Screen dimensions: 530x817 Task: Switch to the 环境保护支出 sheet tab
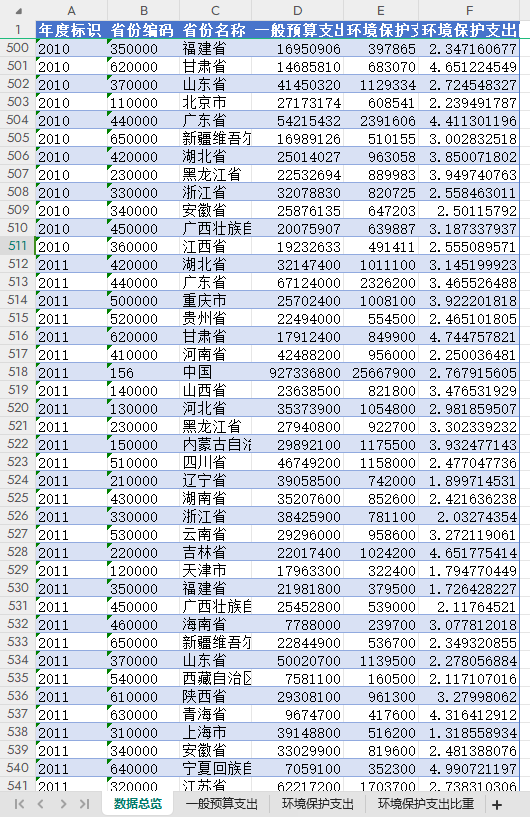(x=317, y=804)
